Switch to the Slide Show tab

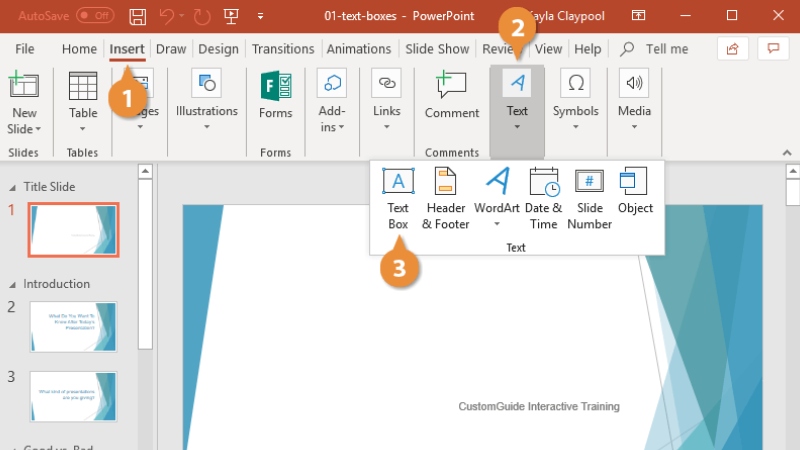click(x=437, y=49)
